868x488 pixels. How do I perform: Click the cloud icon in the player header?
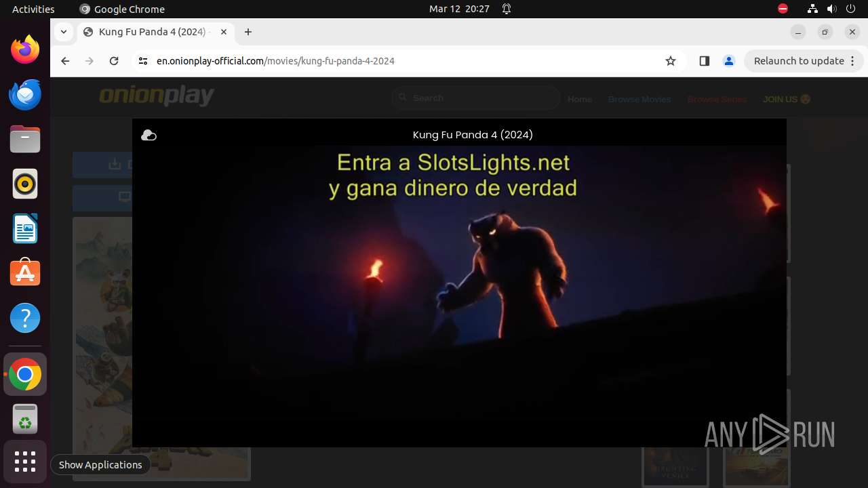point(149,136)
